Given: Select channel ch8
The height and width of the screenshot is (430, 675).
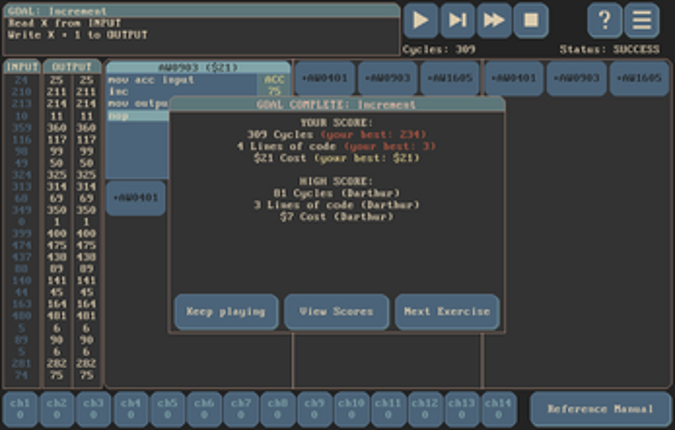Looking at the screenshot, I should pos(278,409).
